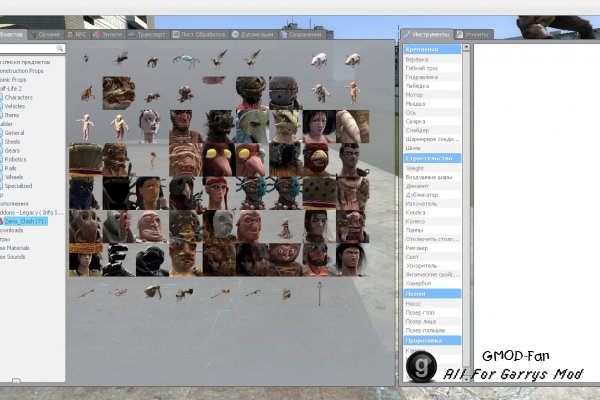
Task: Spawn the polka-dot hat model
Action: 319,193
